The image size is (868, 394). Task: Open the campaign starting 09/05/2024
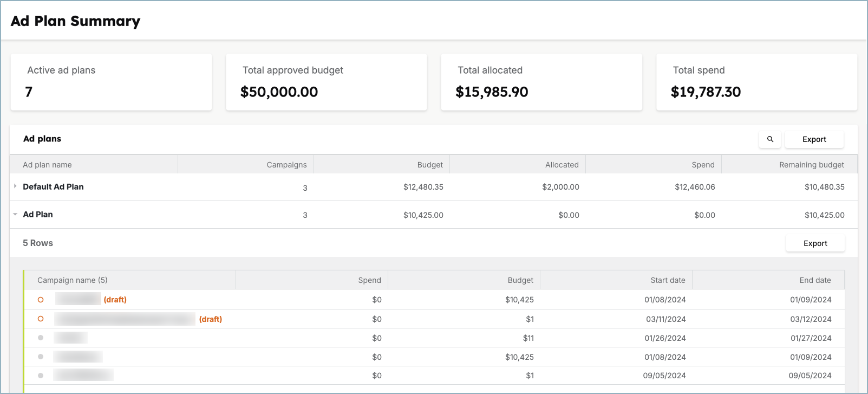coord(83,375)
